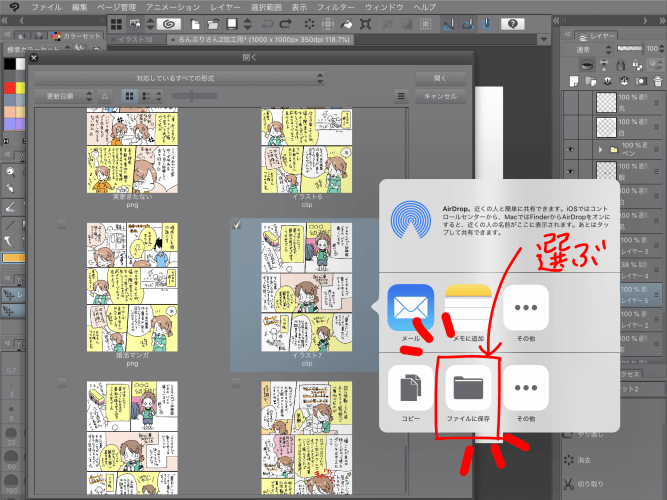Click the save icon in toolbar

tap(232, 24)
